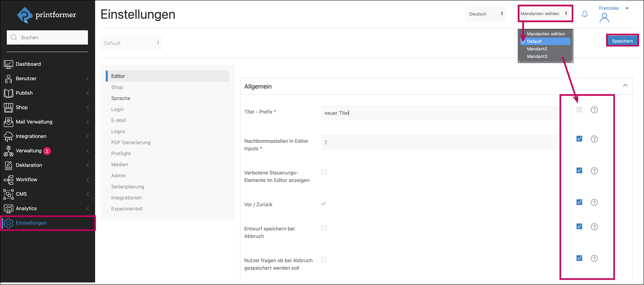Enable Entwurf speichern bei Abbruch checkbox
The width and height of the screenshot is (644, 285).
(324, 228)
